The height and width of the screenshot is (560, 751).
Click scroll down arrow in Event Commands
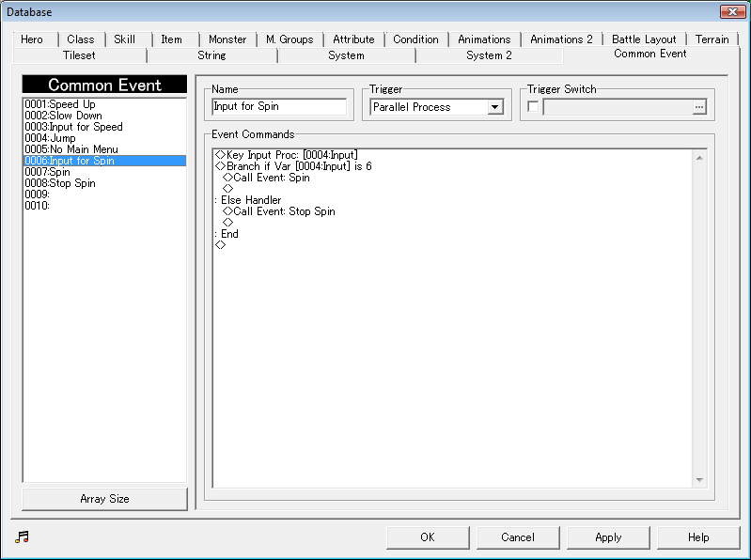[x=698, y=480]
